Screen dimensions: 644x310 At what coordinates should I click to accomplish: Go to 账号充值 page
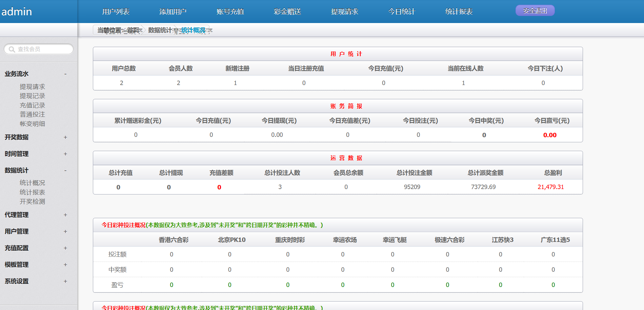click(x=230, y=12)
